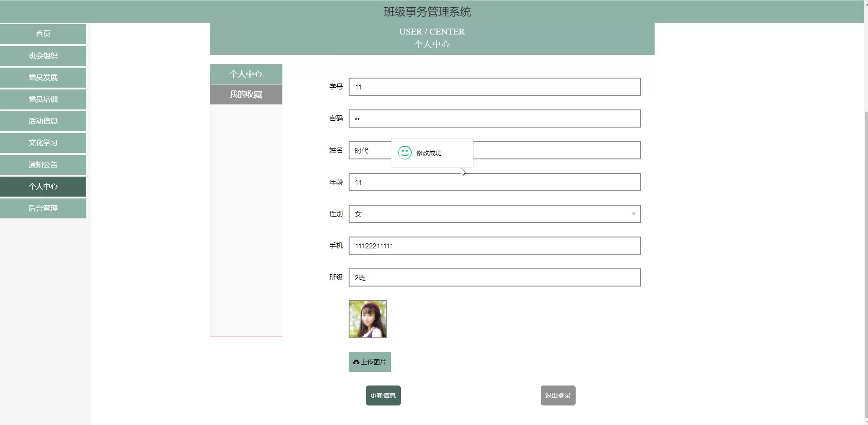
Task: Select 党员培训 from the sidebar
Action: pos(43,99)
